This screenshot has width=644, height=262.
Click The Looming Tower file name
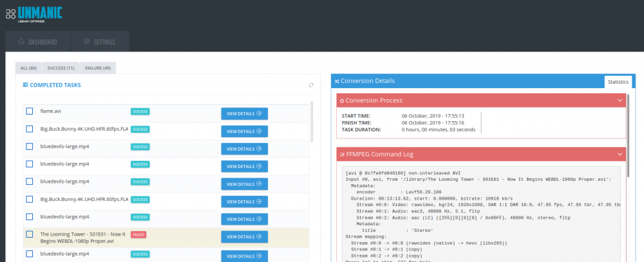coord(84,238)
